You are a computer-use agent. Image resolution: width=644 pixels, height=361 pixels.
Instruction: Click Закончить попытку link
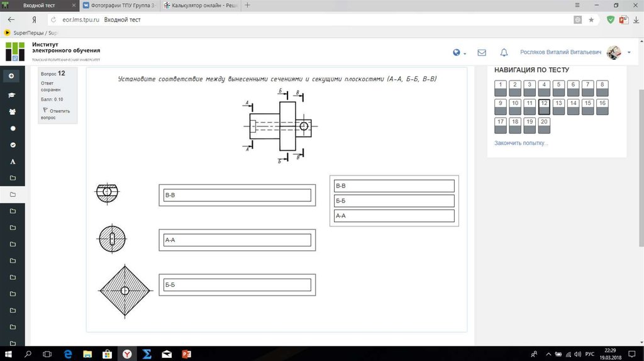521,143
